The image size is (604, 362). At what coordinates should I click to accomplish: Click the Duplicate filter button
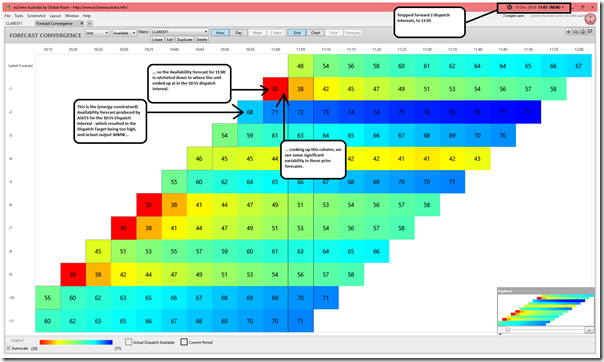pos(185,39)
